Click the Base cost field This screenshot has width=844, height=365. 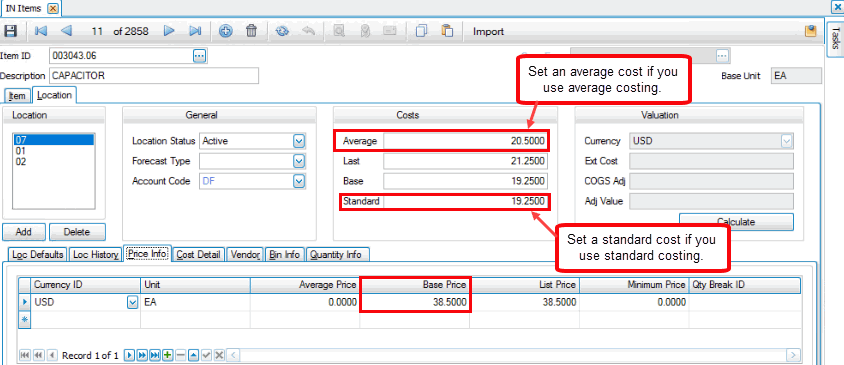tap(466, 181)
